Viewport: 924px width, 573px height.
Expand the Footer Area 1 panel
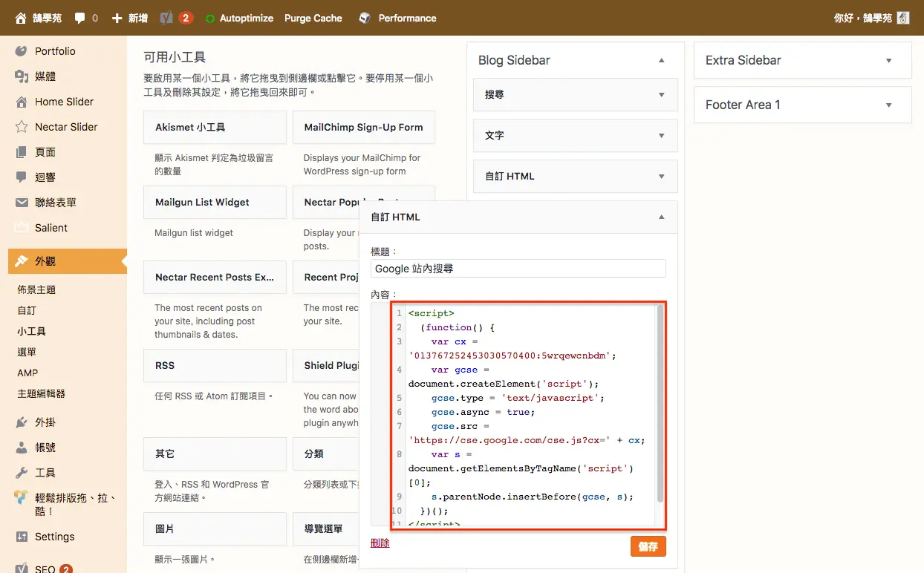pos(889,105)
